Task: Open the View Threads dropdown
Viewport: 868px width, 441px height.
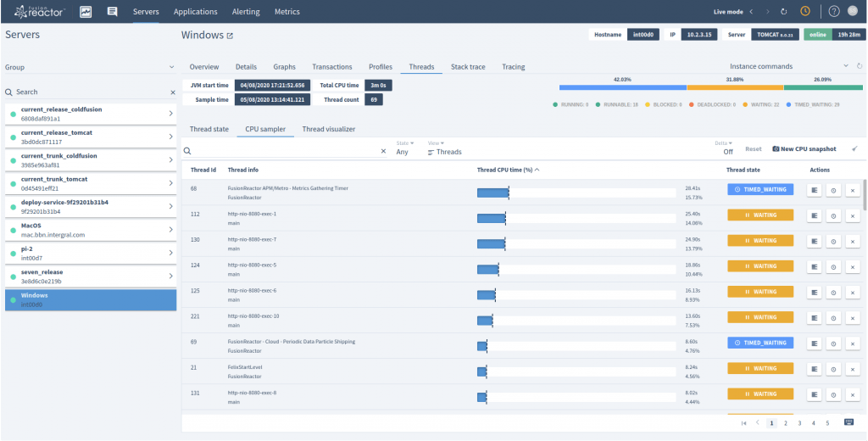Action: tap(444, 148)
